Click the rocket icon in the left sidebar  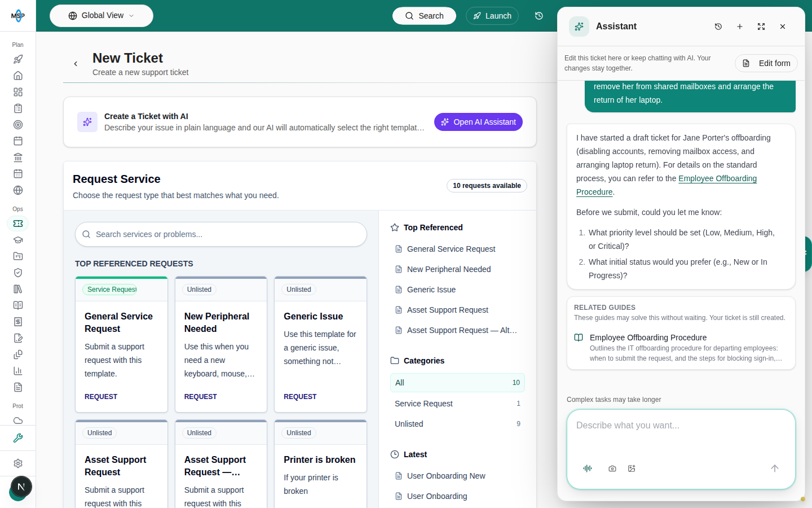coord(18,59)
